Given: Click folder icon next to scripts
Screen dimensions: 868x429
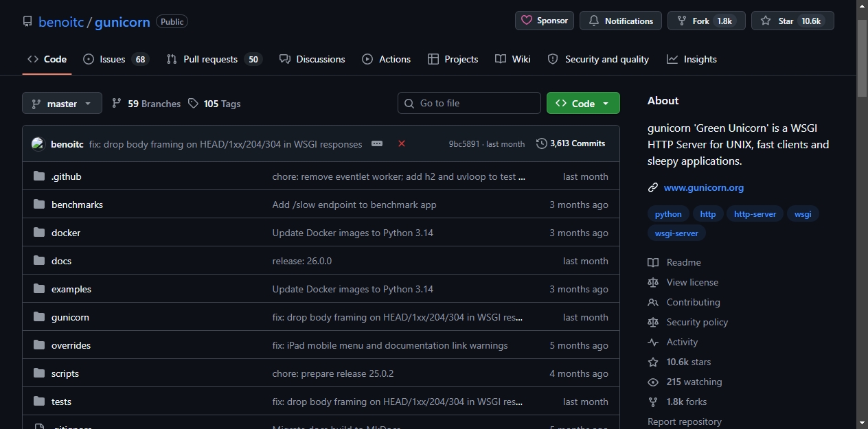Looking at the screenshot, I should coord(39,373).
